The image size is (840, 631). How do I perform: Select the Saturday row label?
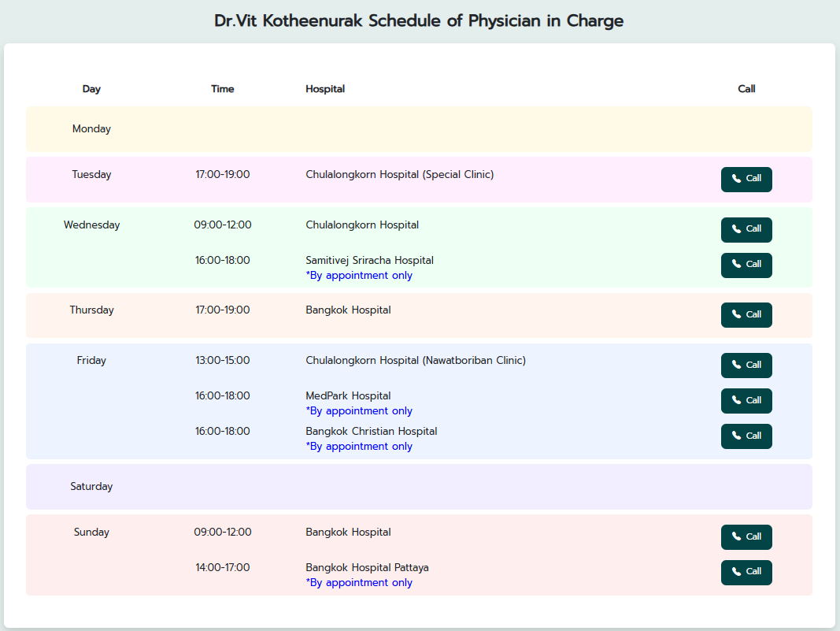pos(91,486)
